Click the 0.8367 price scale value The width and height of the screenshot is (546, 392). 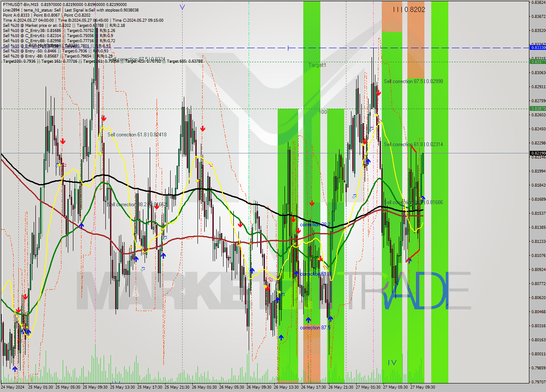[x=538, y=16]
